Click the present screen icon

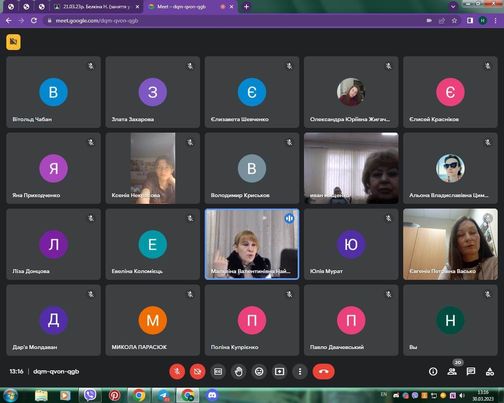click(279, 371)
